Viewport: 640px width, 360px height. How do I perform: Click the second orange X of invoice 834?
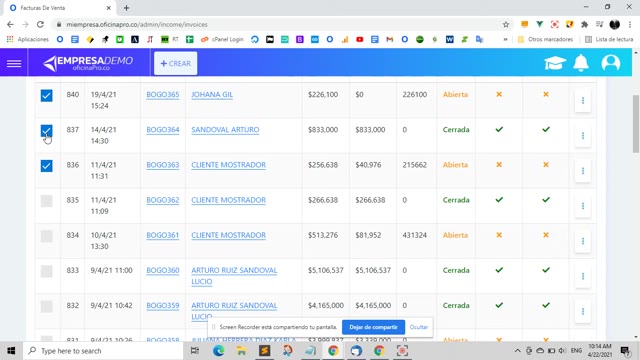pyautogui.click(x=546, y=235)
